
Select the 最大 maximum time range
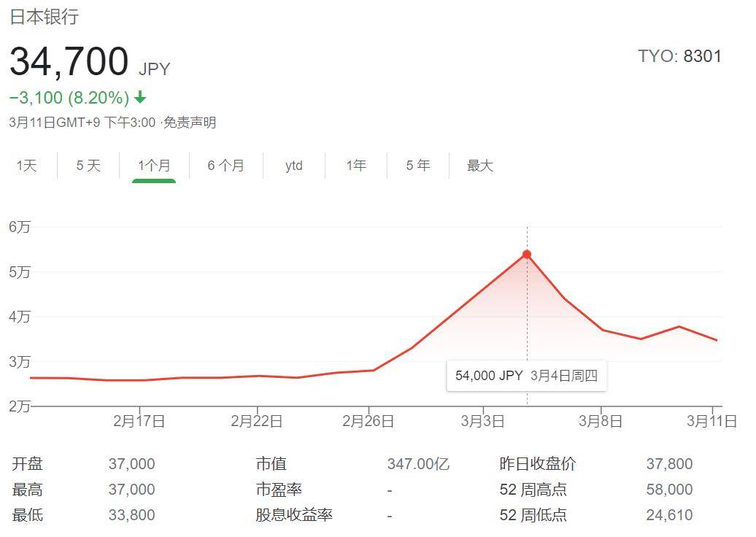point(479,166)
